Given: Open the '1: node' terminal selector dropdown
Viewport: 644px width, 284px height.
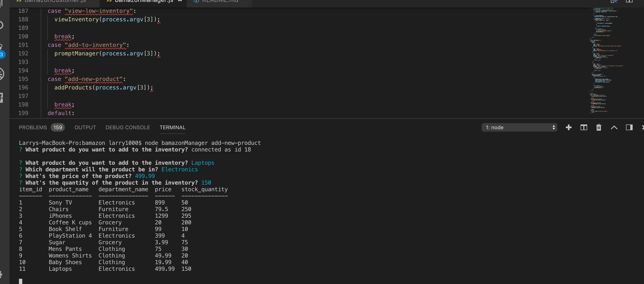Looking at the screenshot, I should click(515, 128).
